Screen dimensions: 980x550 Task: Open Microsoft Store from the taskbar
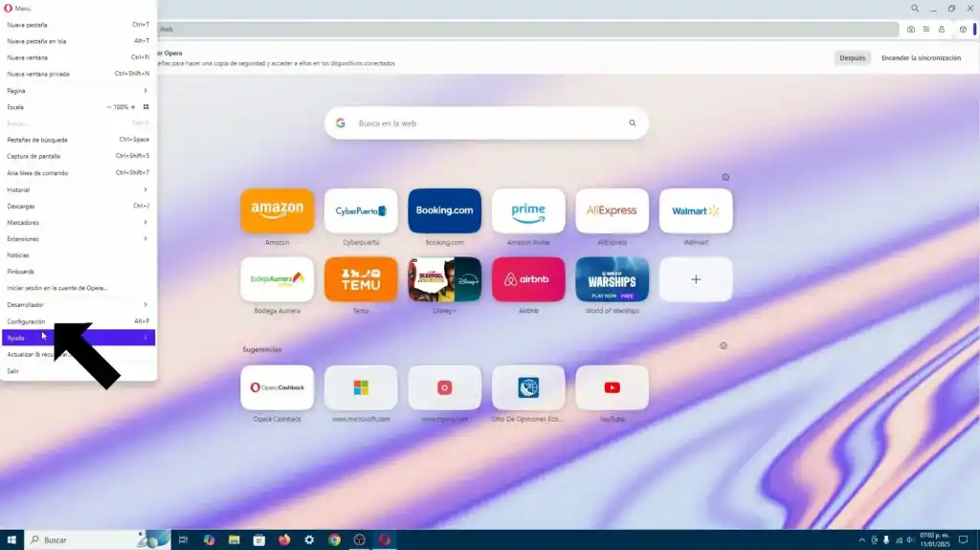pyautogui.click(x=259, y=540)
